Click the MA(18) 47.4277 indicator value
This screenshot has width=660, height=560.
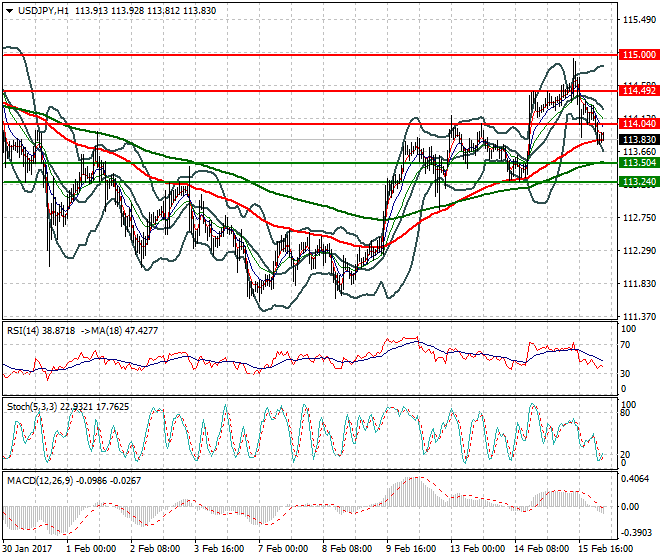(x=126, y=331)
